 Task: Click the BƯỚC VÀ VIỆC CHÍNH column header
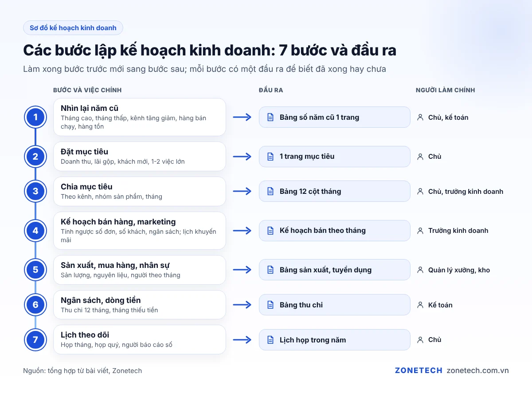(87, 90)
